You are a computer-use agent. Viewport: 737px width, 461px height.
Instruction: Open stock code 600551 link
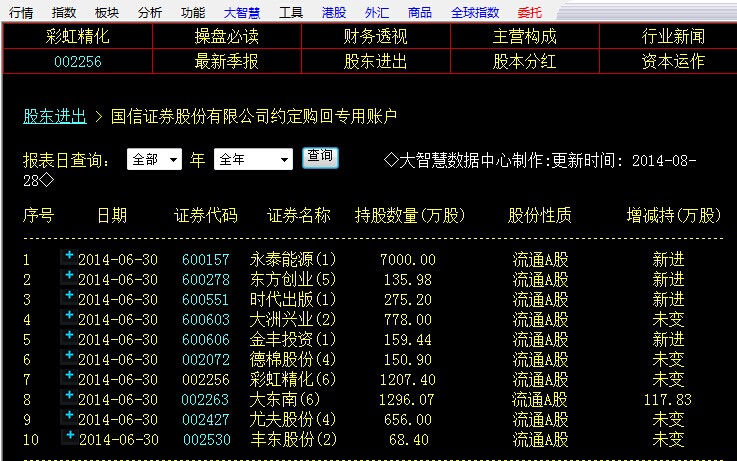pos(205,299)
